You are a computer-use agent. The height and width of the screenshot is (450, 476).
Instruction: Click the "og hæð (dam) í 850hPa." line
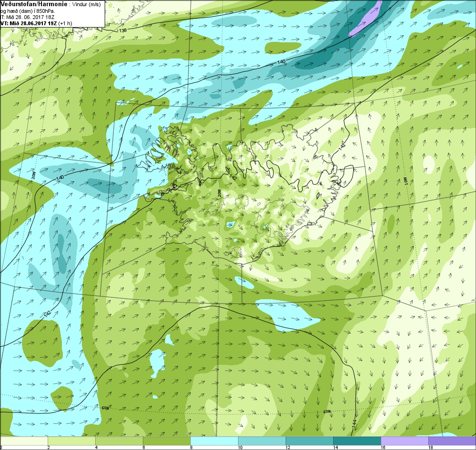click(28, 11)
